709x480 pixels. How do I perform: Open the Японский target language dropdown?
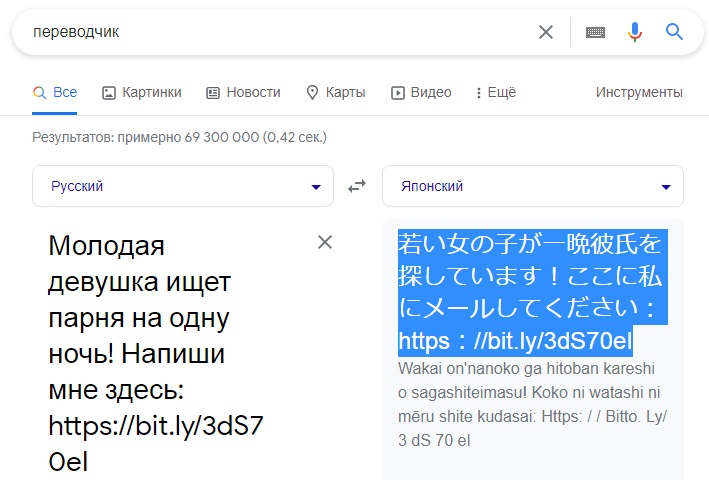tap(532, 186)
